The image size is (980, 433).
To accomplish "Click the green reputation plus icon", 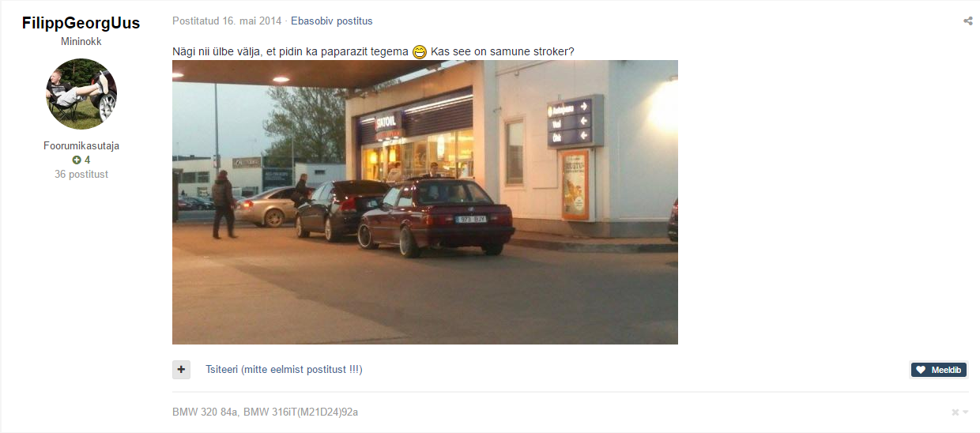I will click(77, 160).
